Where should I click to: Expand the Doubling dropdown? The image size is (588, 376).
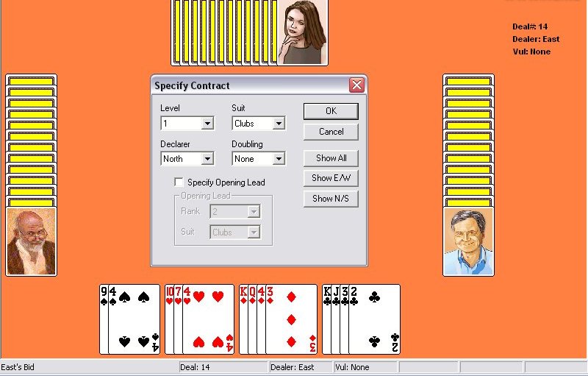point(279,159)
